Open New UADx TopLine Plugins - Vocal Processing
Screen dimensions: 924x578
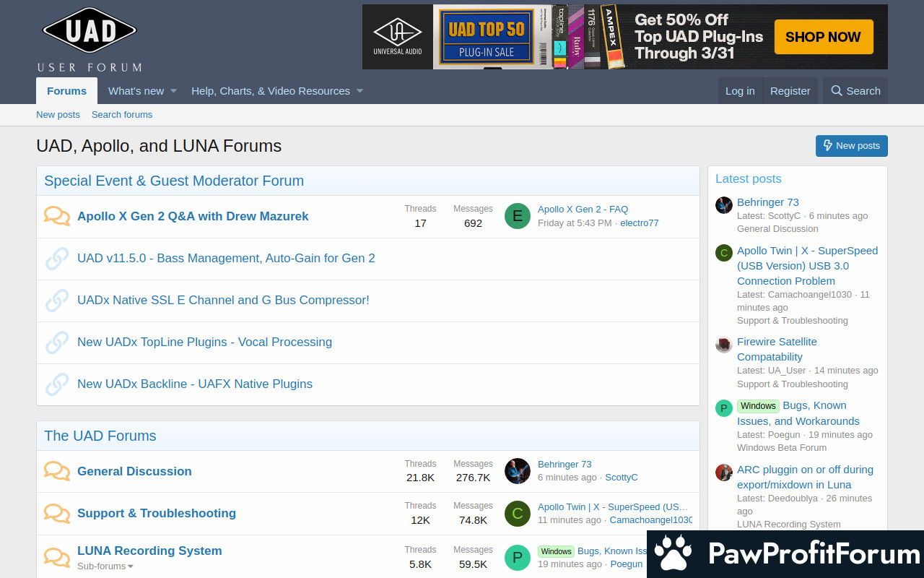tap(204, 342)
